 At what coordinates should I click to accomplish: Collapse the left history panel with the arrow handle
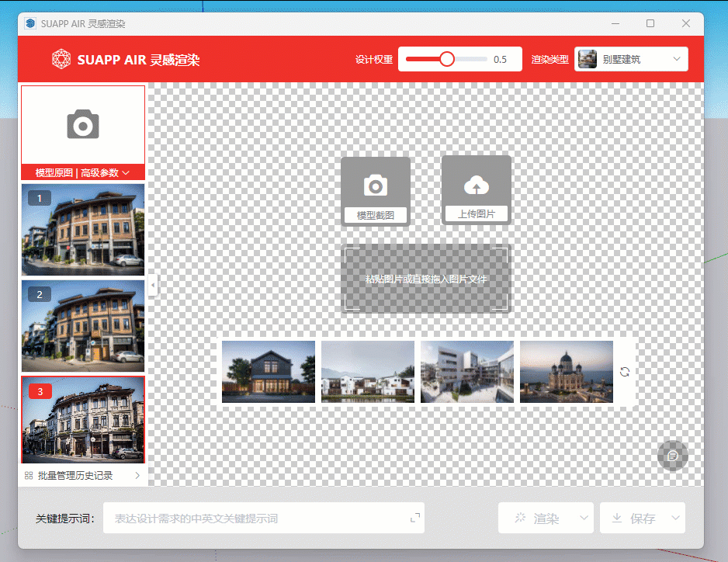(x=153, y=285)
